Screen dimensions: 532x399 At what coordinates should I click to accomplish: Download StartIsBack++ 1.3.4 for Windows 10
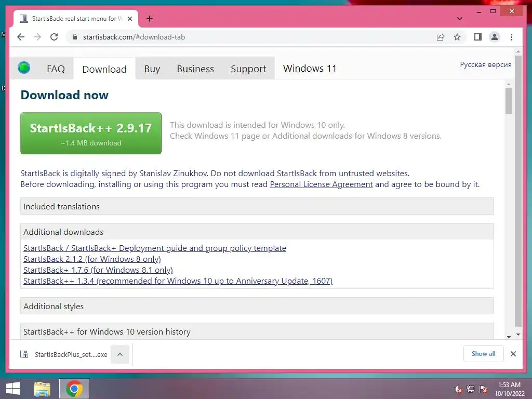tap(178, 281)
